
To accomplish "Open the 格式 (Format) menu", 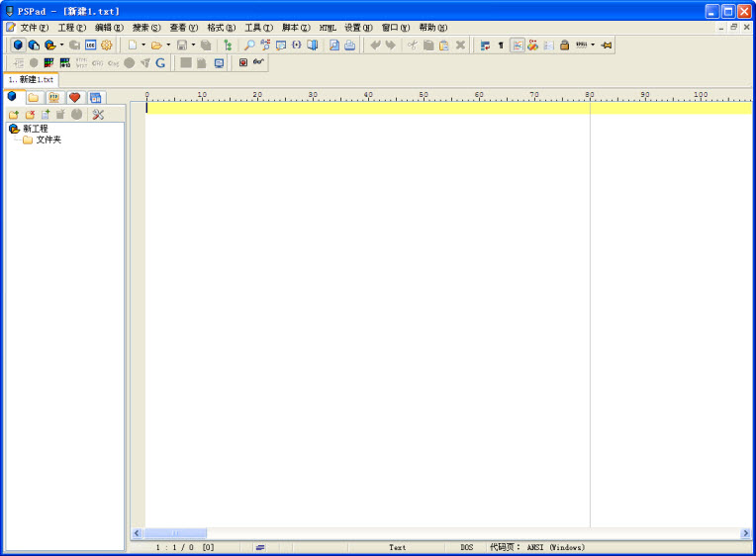I will coord(221,28).
